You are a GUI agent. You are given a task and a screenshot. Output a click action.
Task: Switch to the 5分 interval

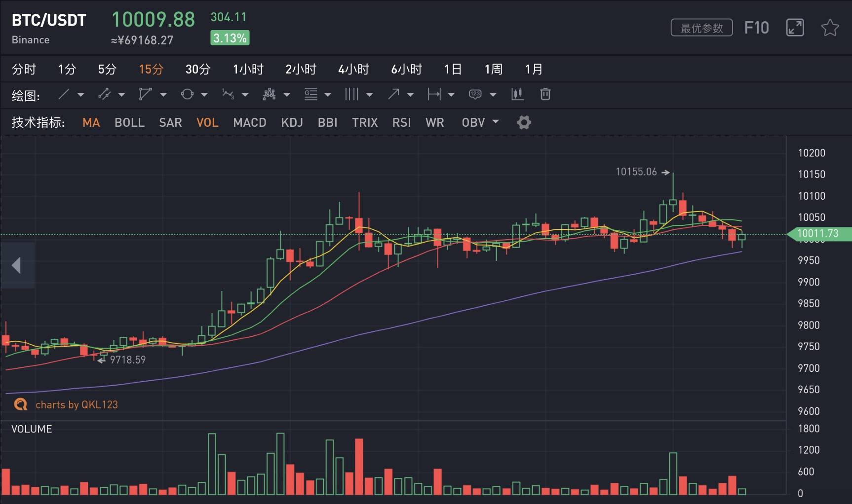pyautogui.click(x=107, y=69)
